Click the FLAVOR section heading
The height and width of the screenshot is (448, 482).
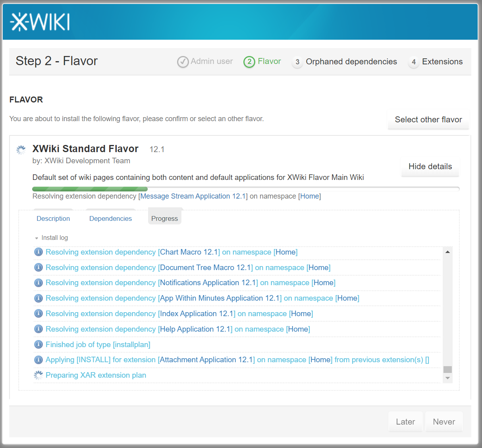(x=26, y=100)
